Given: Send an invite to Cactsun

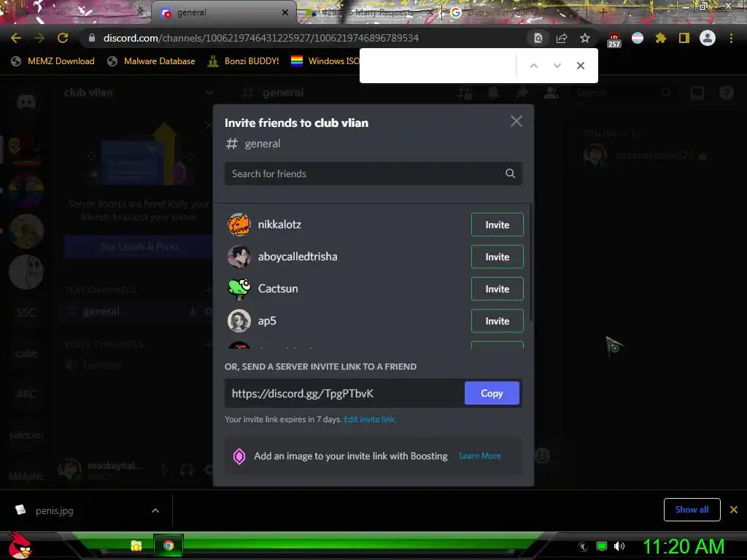Looking at the screenshot, I should tap(497, 289).
